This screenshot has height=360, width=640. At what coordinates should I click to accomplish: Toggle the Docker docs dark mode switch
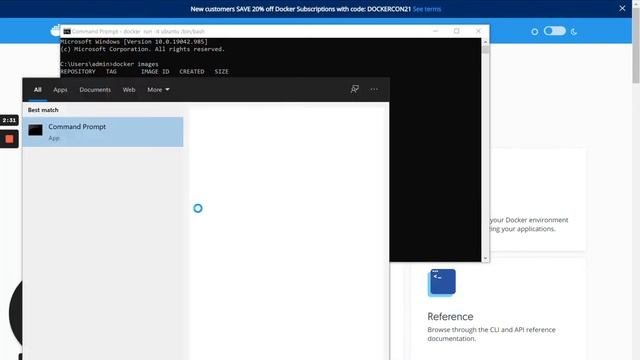coord(555,31)
